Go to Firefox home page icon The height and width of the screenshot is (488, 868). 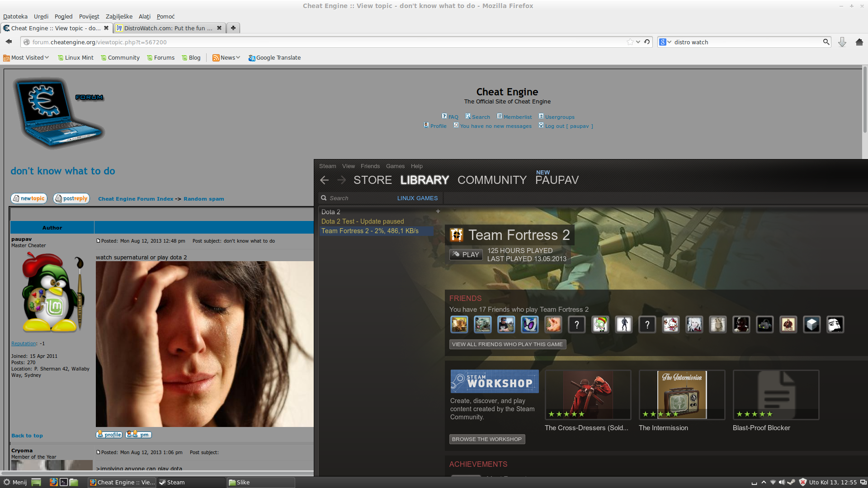[x=859, y=42]
